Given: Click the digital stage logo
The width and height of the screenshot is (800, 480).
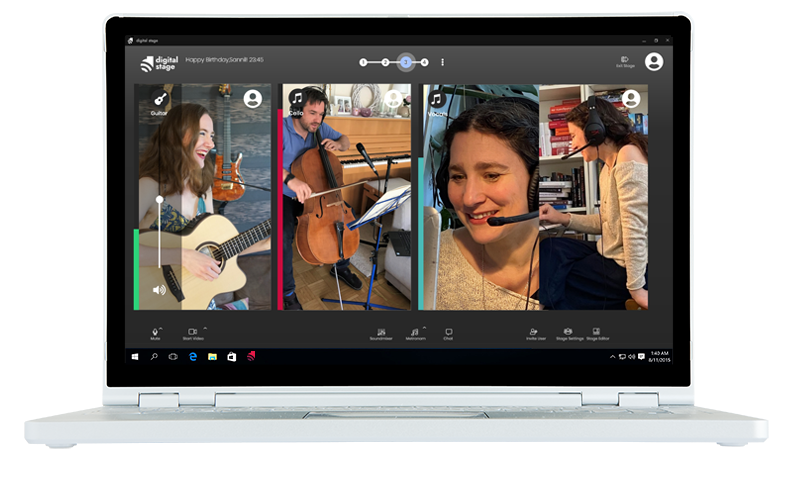Looking at the screenshot, I should 159,63.
